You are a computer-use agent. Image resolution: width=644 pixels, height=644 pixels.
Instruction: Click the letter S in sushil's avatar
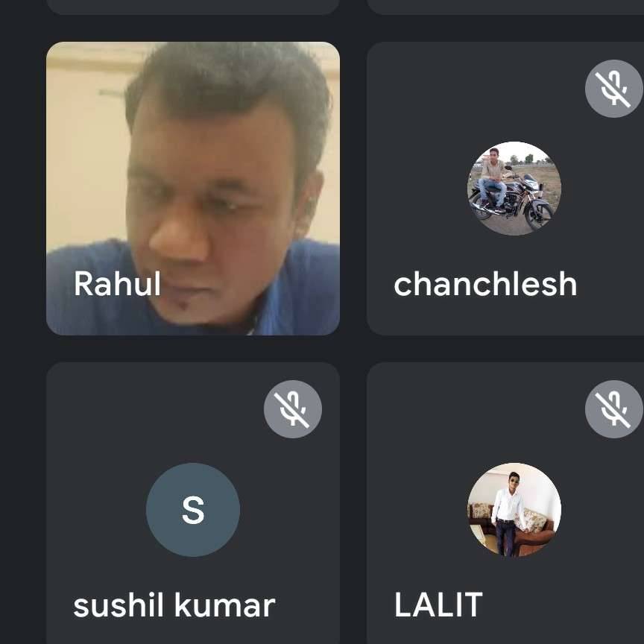pos(193,510)
